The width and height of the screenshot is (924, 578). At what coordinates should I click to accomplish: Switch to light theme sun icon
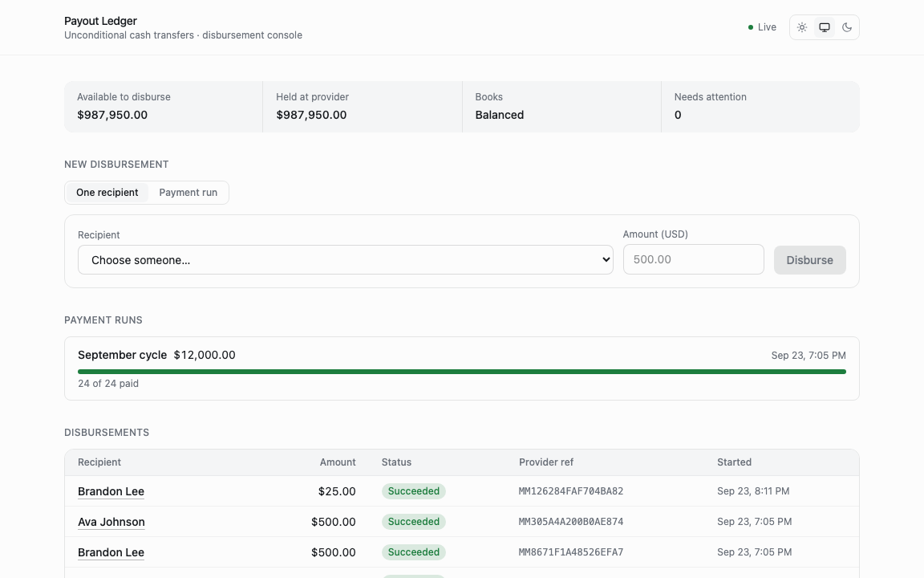point(802,27)
